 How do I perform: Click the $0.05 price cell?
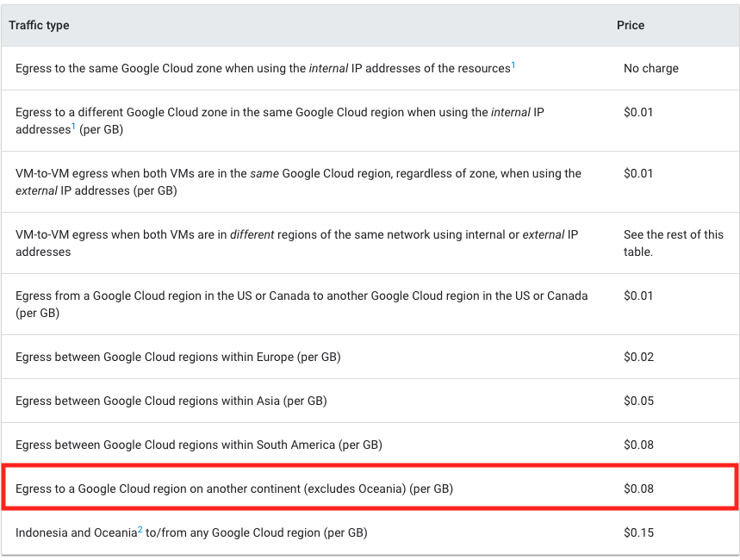[x=638, y=401]
